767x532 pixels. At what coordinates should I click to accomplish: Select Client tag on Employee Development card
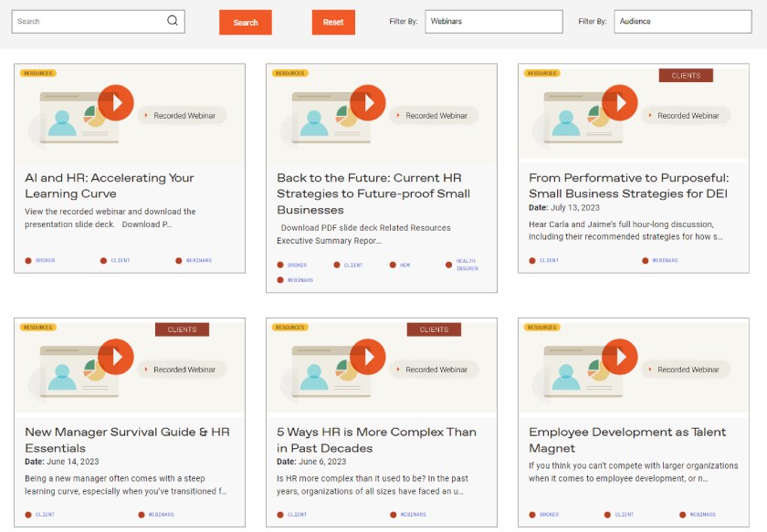pyautogui.click(x=619, y=515)
